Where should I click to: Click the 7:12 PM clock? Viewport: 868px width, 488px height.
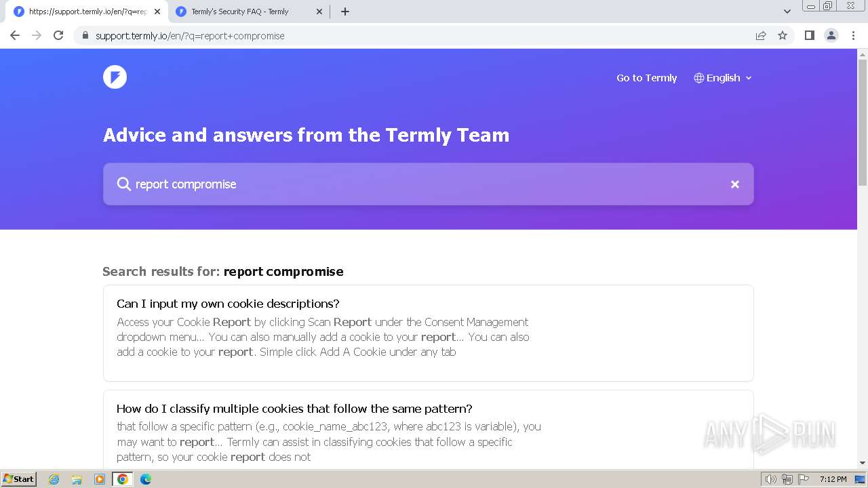coord(833,479)
